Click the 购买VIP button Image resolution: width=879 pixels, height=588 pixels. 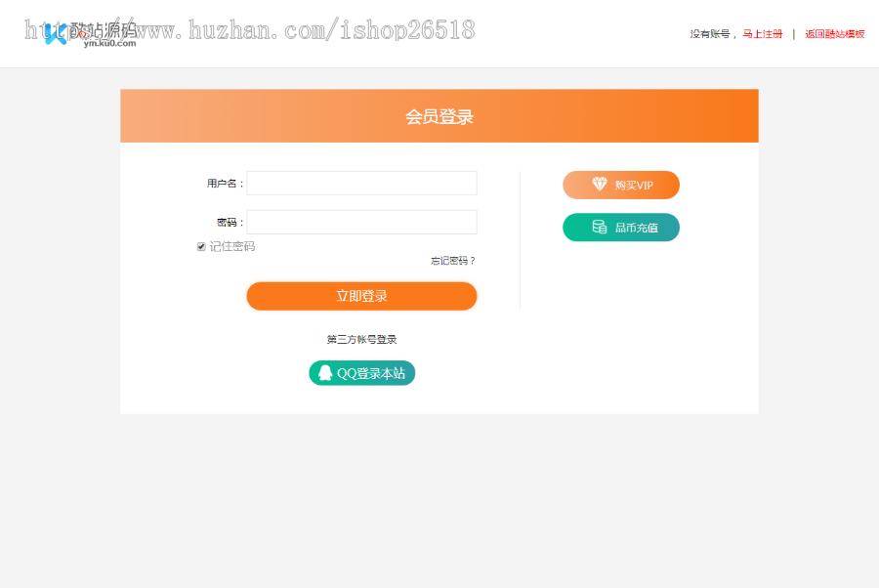coord(621,185)
